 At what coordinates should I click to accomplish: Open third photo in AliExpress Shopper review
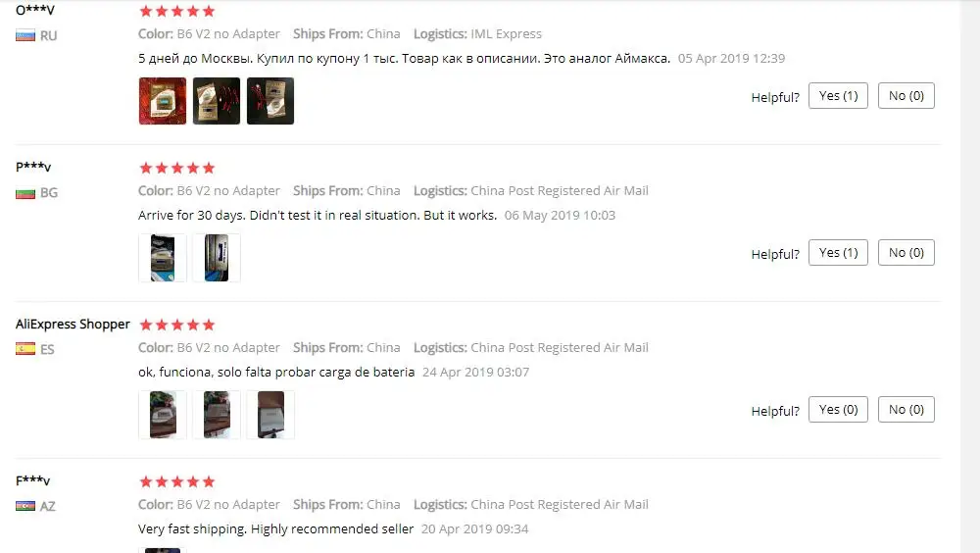pyautogui.click(x=270, y=415)
